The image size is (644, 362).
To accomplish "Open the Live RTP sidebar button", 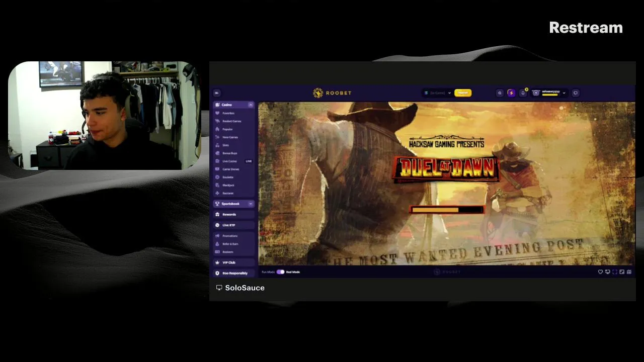I will click(234, 225).
